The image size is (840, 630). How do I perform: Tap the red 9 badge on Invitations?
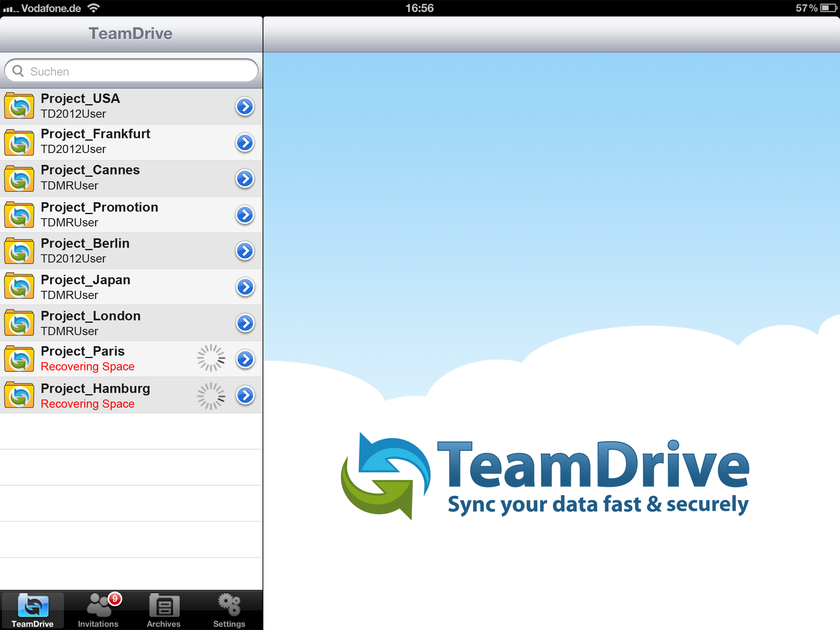coord(115,599)
